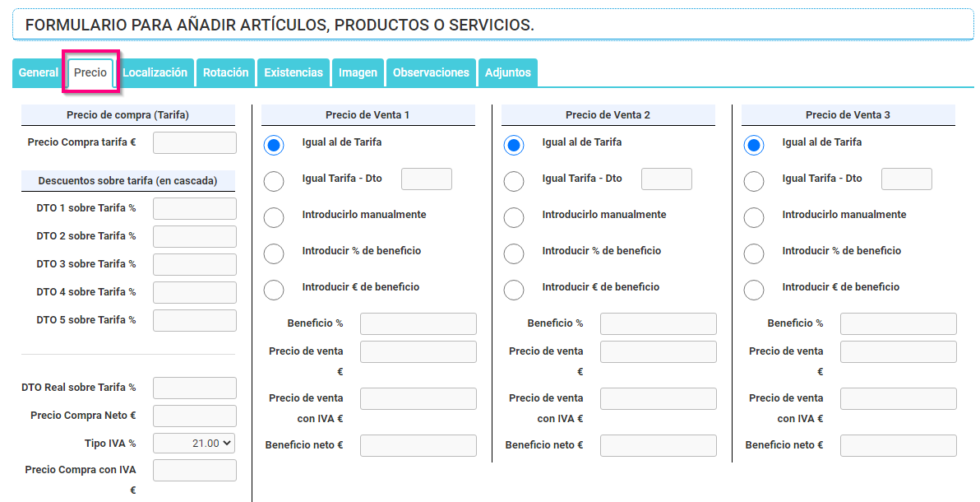
Task: Click the DTO 2 sobre Tarifa % input
Action: point(194,237)
